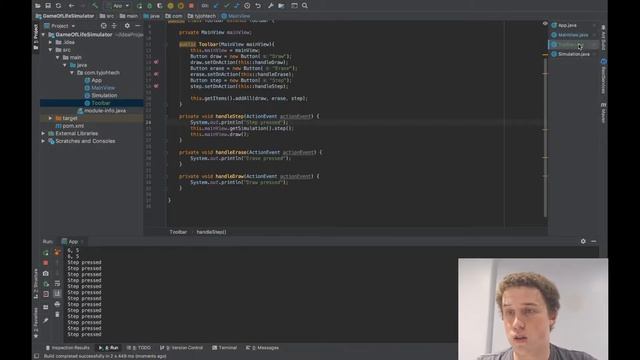Stop the running process with red square
The width and height of the screenshot is (640, 360).
click(x=191, y=6)
